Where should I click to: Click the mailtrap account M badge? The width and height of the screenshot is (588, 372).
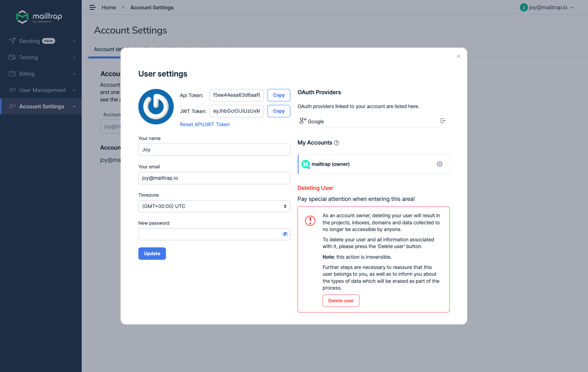(x=305, y=164)
